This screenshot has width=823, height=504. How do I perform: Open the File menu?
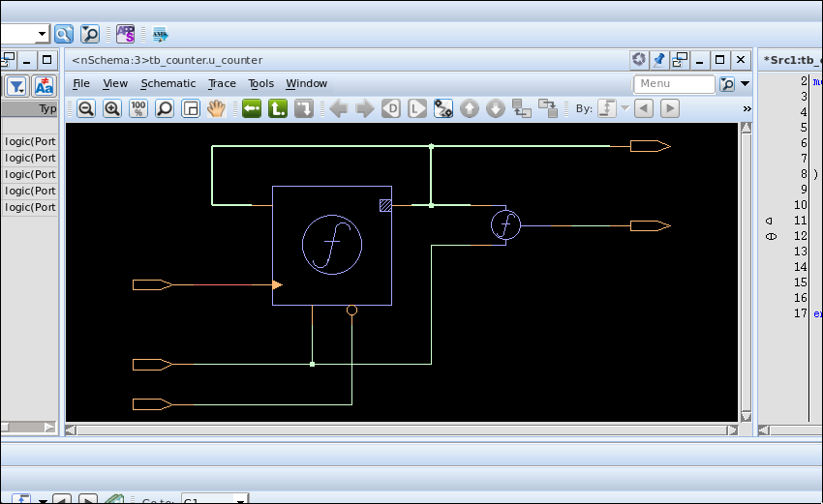[81, 83]
